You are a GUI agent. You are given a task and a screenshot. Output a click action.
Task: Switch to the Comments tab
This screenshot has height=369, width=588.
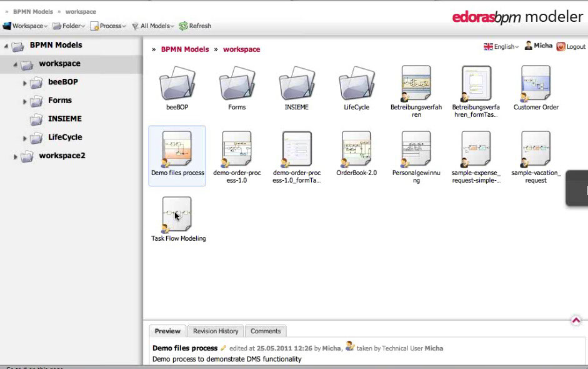click(266, 331)
